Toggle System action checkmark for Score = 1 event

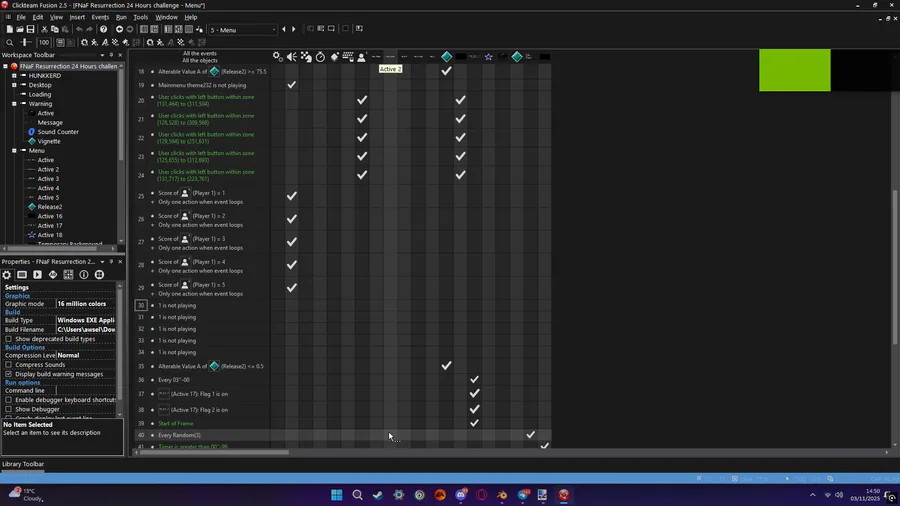pos(292,196)
